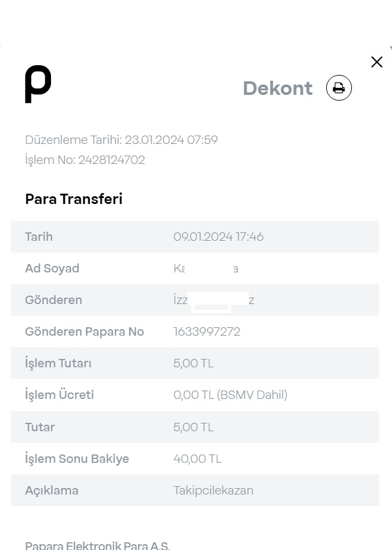This screenshot has width=392, height=550.
Task: Click the Papara logo
Action: (x=38, y=84)
